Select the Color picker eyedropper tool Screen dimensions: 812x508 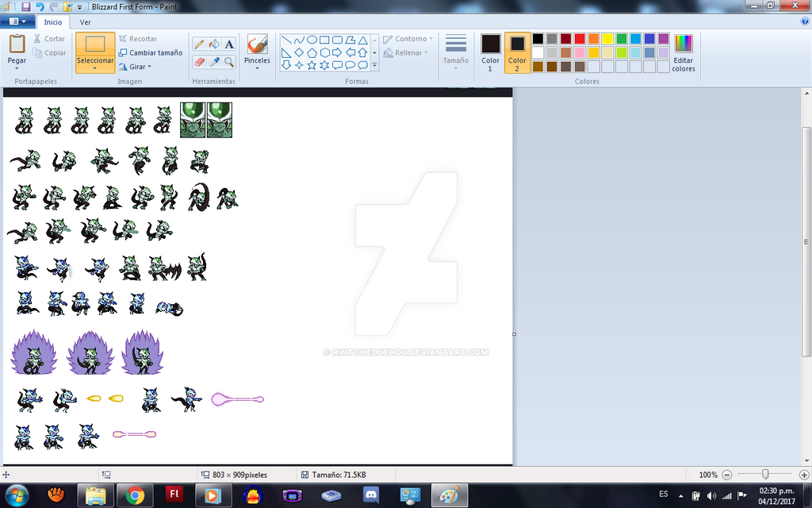pos(214,62)
